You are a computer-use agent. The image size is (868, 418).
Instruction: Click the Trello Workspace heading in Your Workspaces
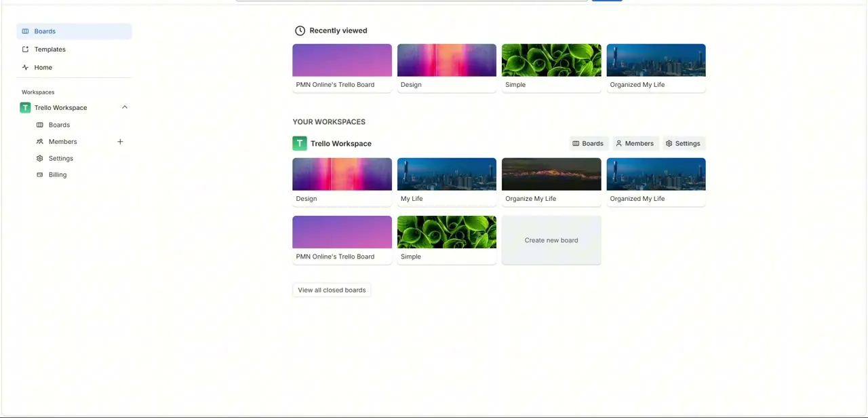[341, 144]
